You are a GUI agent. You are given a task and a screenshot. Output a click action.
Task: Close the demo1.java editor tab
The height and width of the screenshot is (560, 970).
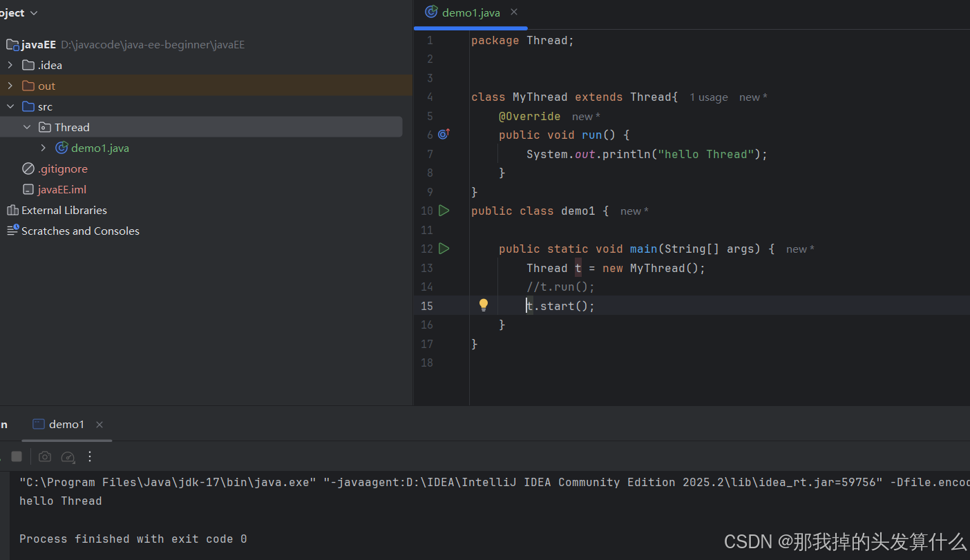[514, 12]
